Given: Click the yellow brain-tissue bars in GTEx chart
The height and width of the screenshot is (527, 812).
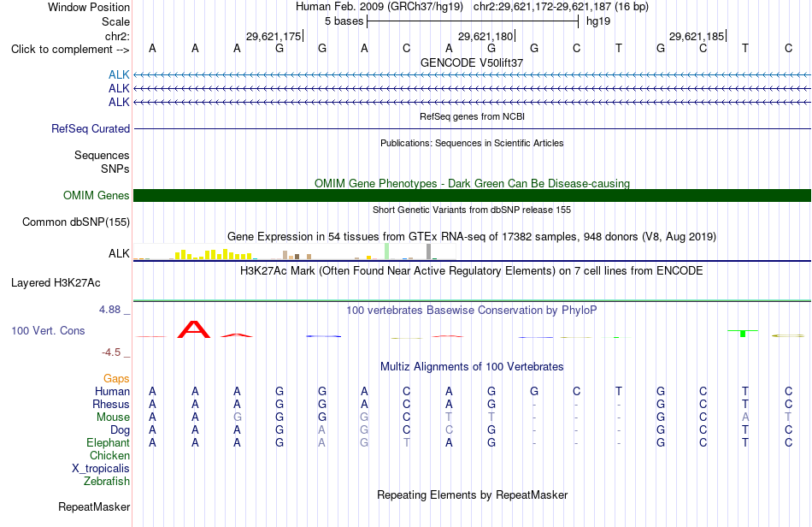Looking at the screenshot, I should click(x=214, y=254).
